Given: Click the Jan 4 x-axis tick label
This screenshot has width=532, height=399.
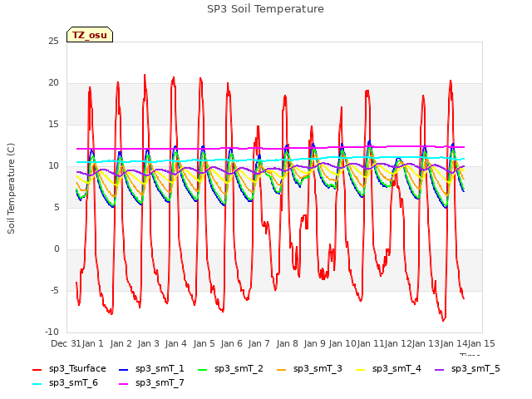Looking at the screenshot, I should click(x=175, y=343).
